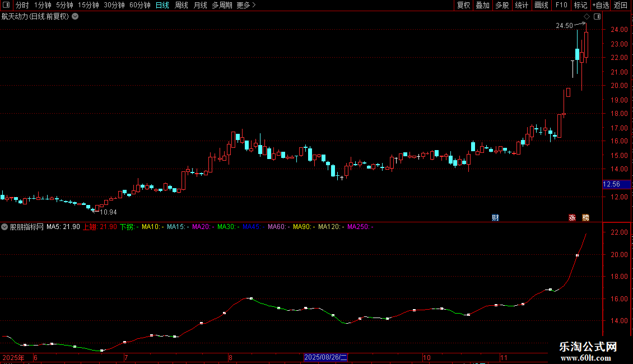Click the MA30 indicator label
Screen dimensions: 633x364
coord(228,227)
